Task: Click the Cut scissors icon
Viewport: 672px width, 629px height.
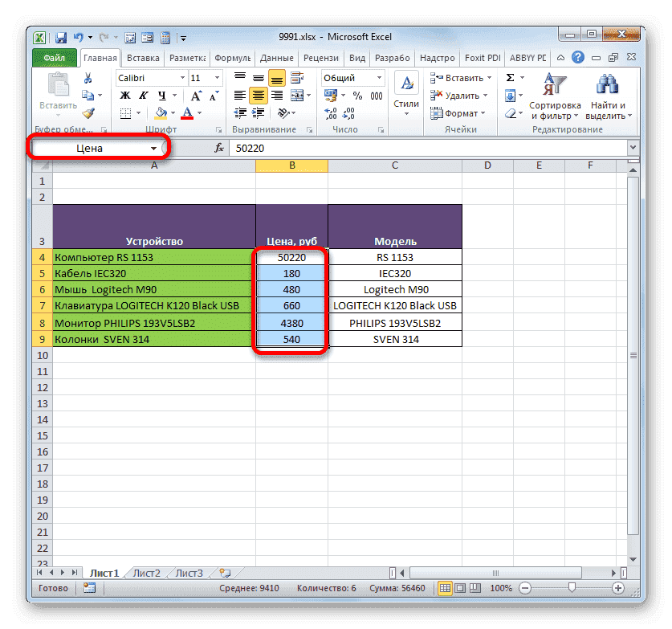Action: [88, 79]
